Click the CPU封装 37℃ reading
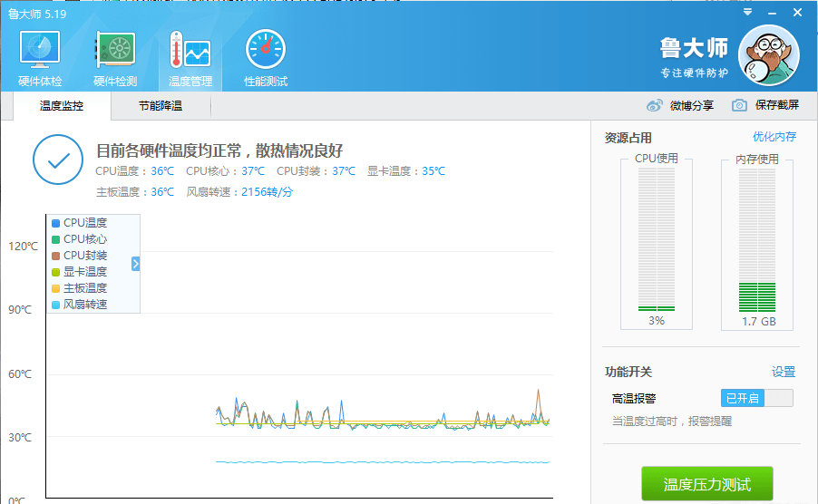The width and height of the screenshot is (818, 504). [x=316, y=171]
